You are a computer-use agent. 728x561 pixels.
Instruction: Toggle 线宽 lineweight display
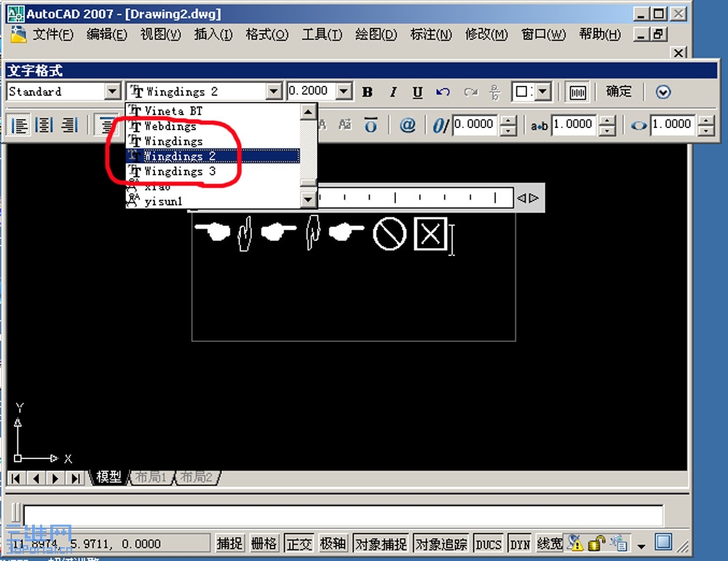[549, 544]
